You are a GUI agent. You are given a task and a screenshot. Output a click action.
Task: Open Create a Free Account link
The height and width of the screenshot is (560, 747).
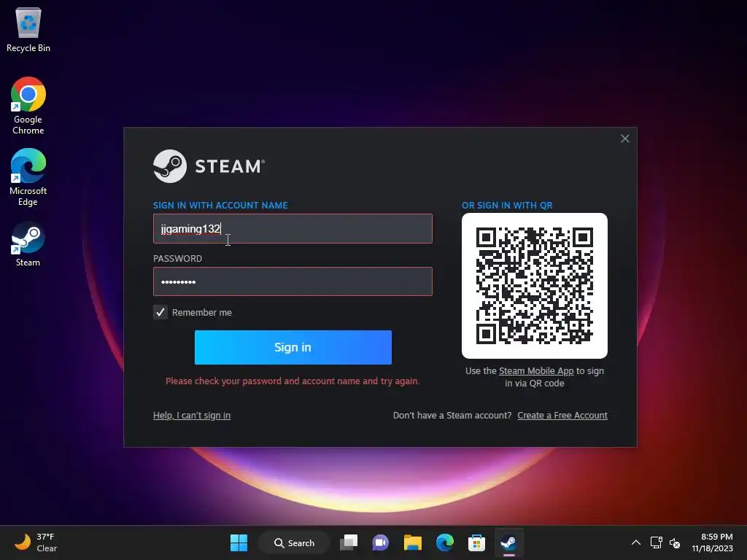click(562, 415)
